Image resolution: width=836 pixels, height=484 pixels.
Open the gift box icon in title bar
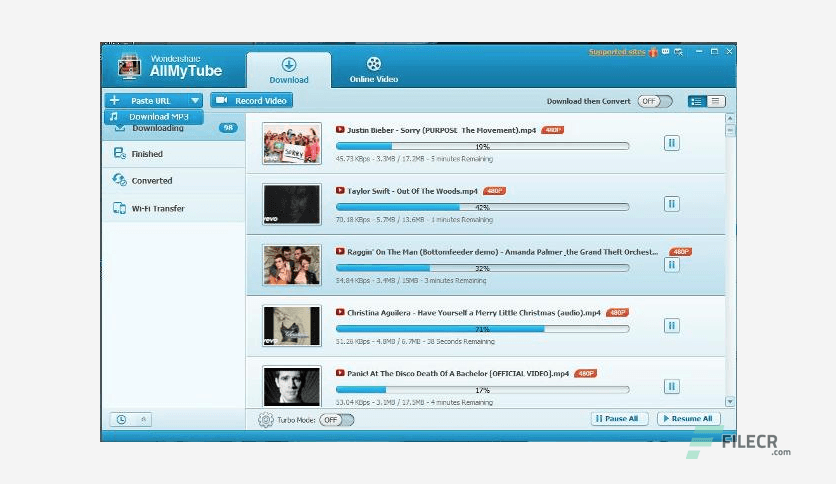(653, 52)
